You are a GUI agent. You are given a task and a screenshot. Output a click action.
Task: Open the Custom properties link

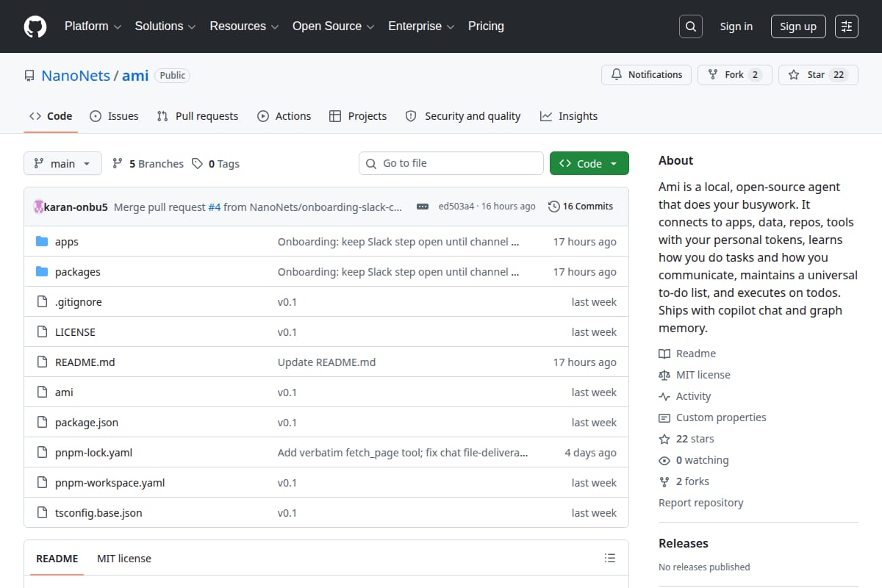[x=721, y=417]
